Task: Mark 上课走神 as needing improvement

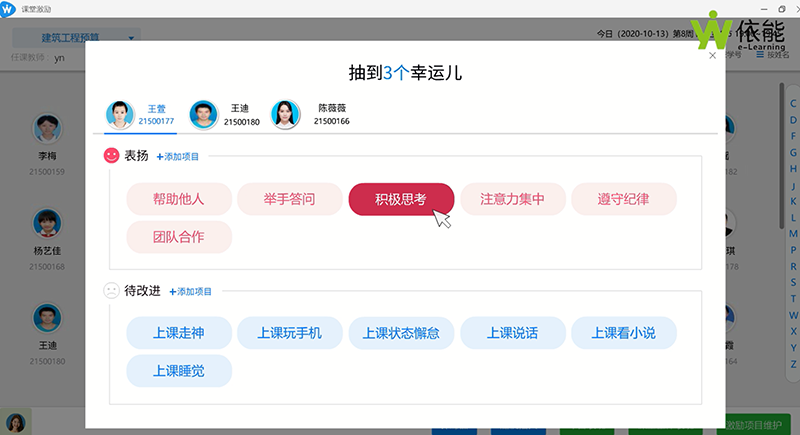Action: (x=179, y=333)
